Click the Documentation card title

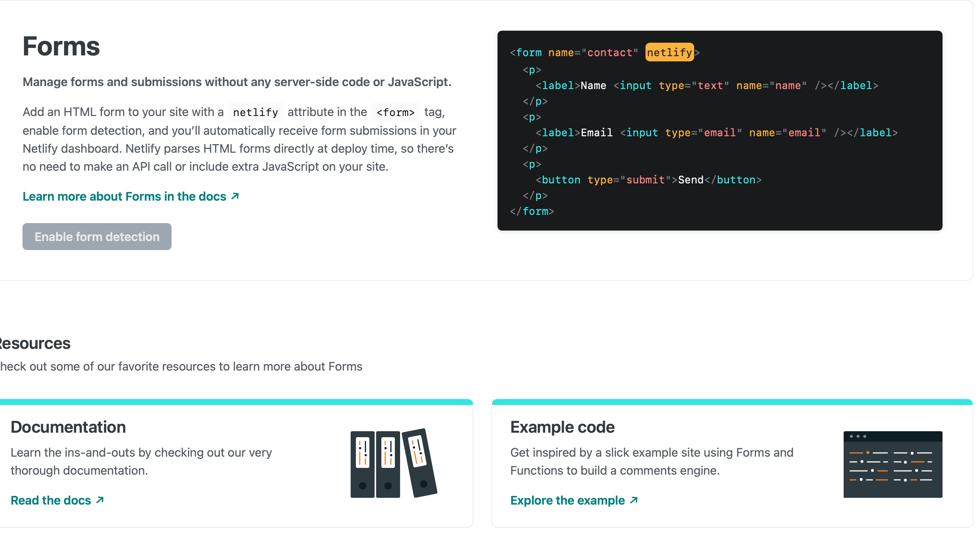(x=68, y=427)
